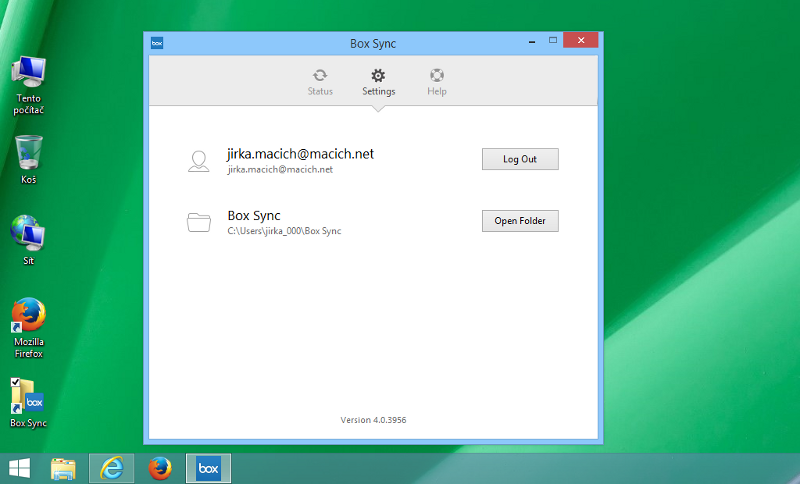Open Internet Explorer from the taskbar

tap(112, 468)
